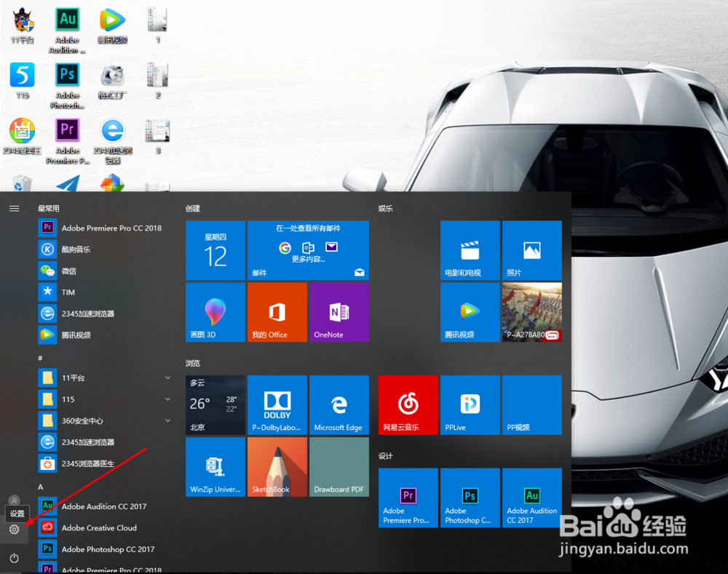The height and width of the screenshot is (574, 728).
Task: Launch the 画图 3D tile
Action: [x=215, y=312]
